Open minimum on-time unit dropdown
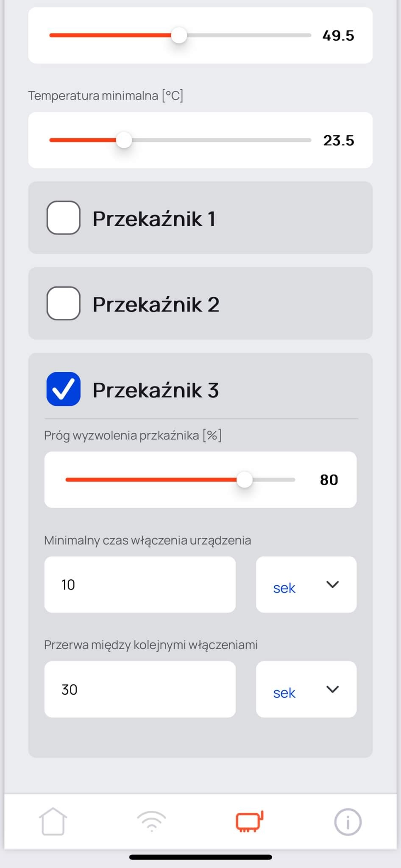Viewport: 401px width, 868px height. pos(306,584)
